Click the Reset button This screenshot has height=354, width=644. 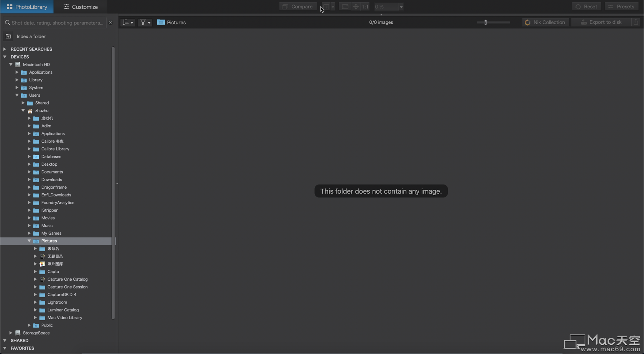coord(586,7)
